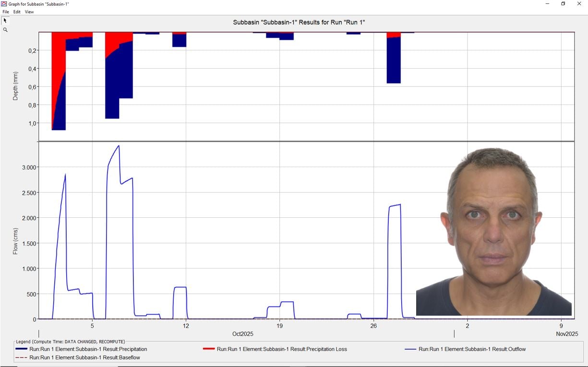
Task: Open the Edit menu
Action: [x=17, y=12]
